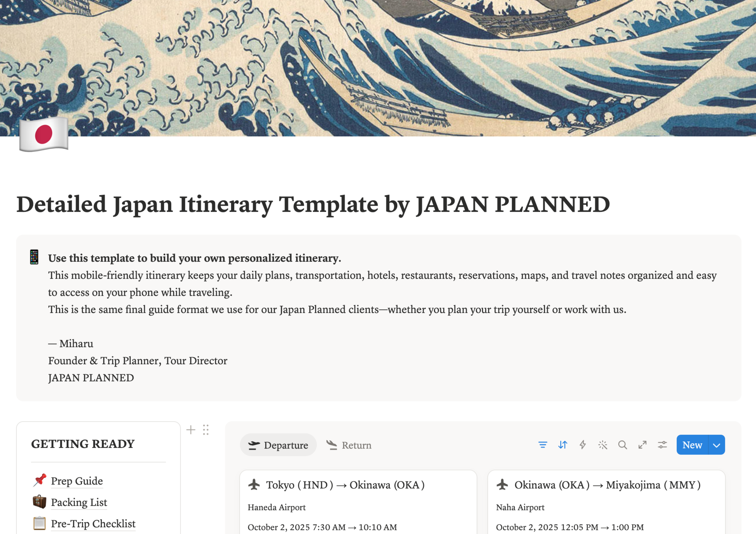Image resolution: width=756 pixels, height=534 pixels.
Task: Click the blue New button
Action: 692,445
